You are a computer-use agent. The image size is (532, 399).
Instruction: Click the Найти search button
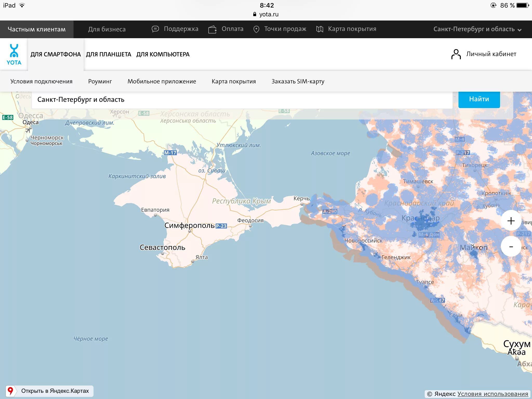(x=479, y=99)
